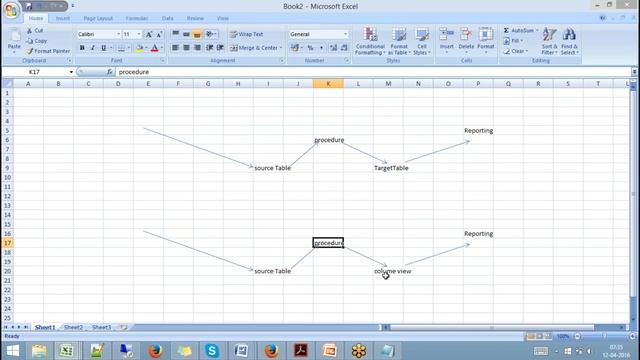Align text left in cell
Screen dimensions: 640x360
pyautogui.click(x=176, y=48)
